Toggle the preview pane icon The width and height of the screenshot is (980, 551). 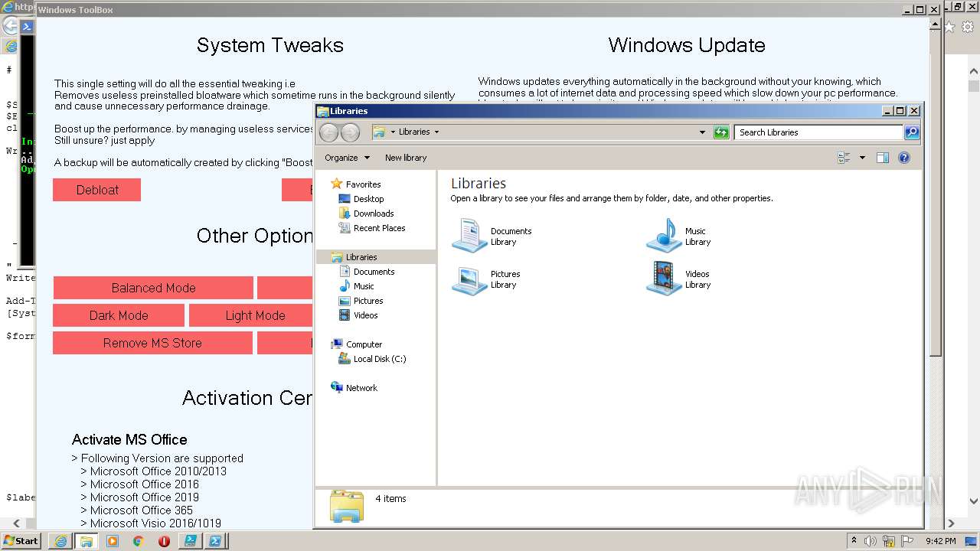(883, 158)
